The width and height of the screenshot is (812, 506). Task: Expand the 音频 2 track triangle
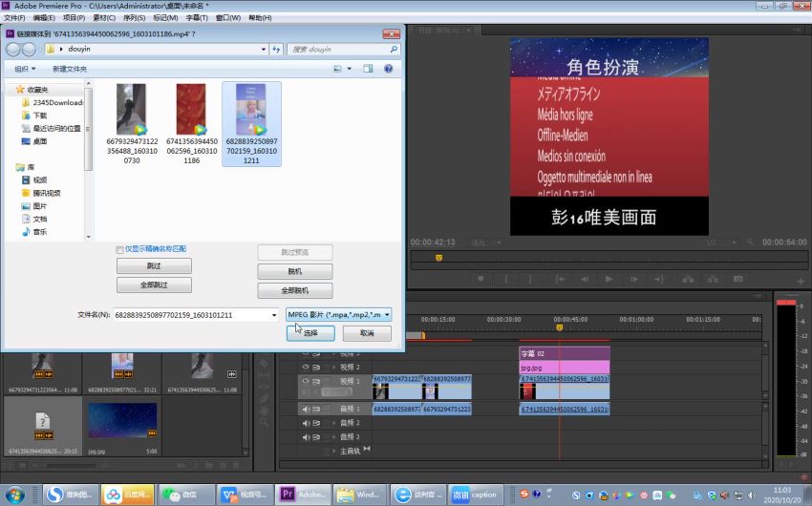[x=334, y=423]
